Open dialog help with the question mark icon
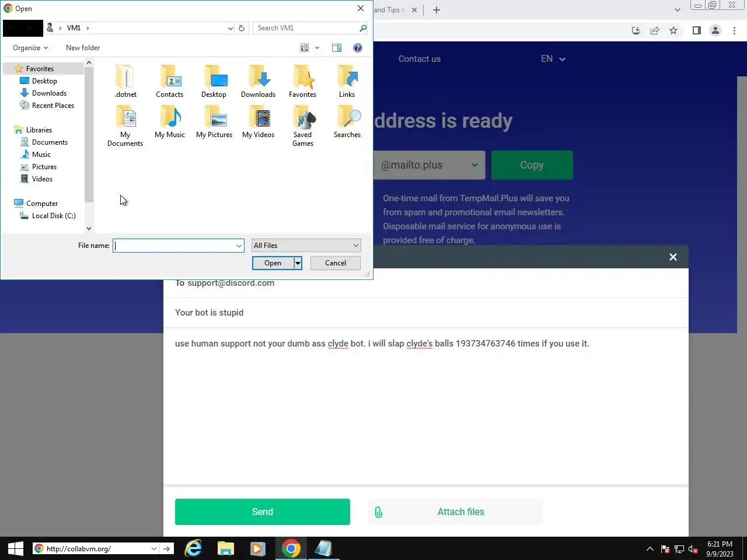 (x=358, y=48)
